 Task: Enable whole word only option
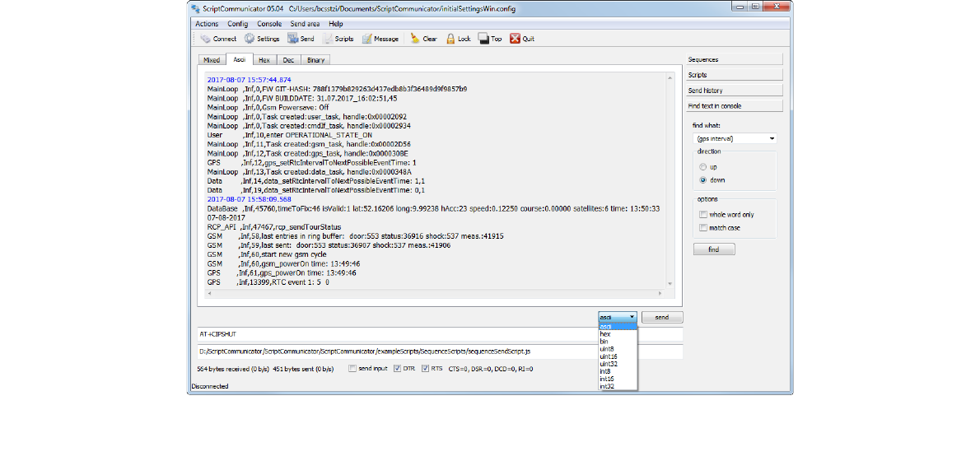[x=703, y=214]
